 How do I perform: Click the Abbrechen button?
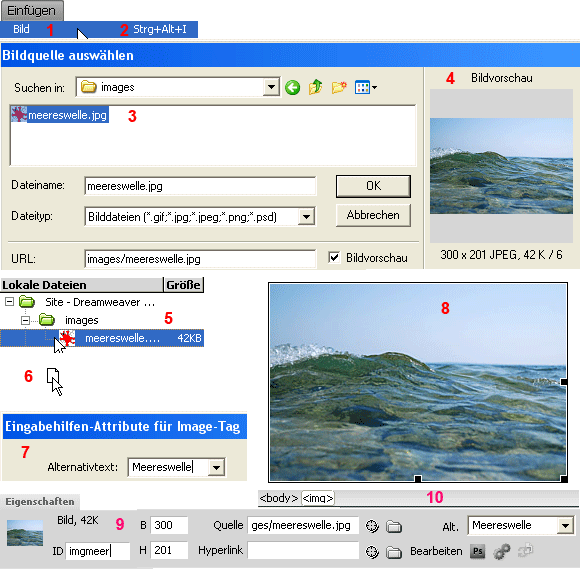pyautogui.click(x=373, y=215)
